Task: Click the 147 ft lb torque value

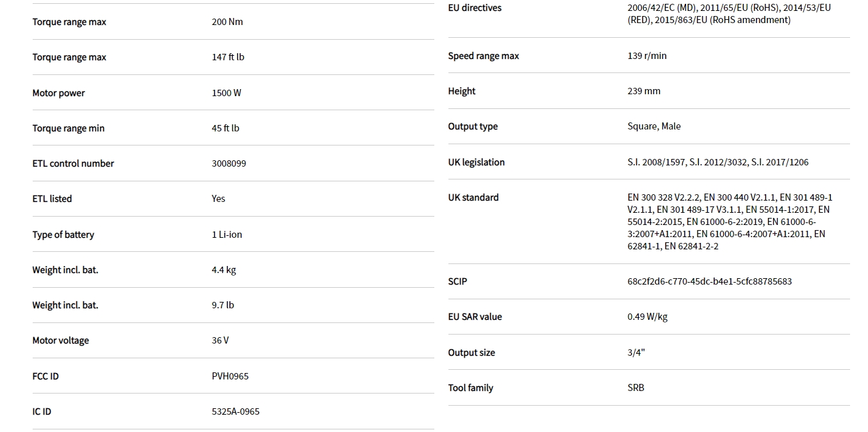Action: (x=228, y=57)
